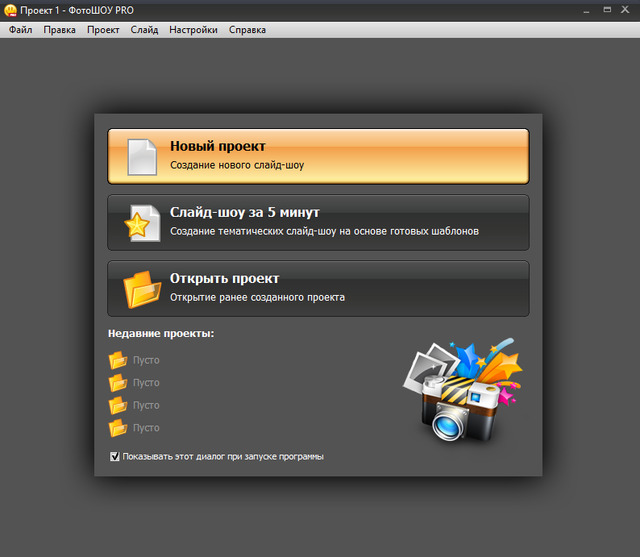640x557 pixels.
Task: Open the Слайд menu
Action: [x=144, y=30]
